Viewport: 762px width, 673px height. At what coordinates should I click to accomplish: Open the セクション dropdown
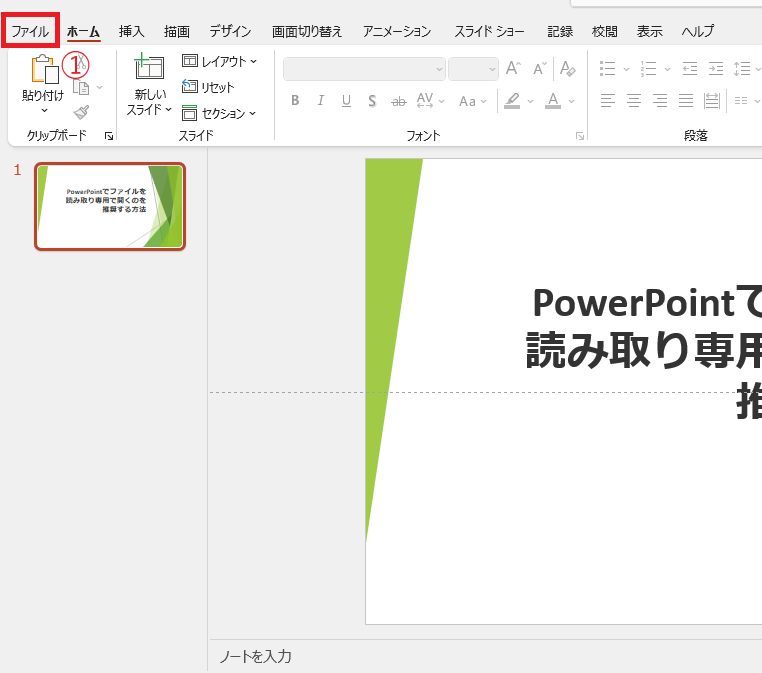click(219, 113)
